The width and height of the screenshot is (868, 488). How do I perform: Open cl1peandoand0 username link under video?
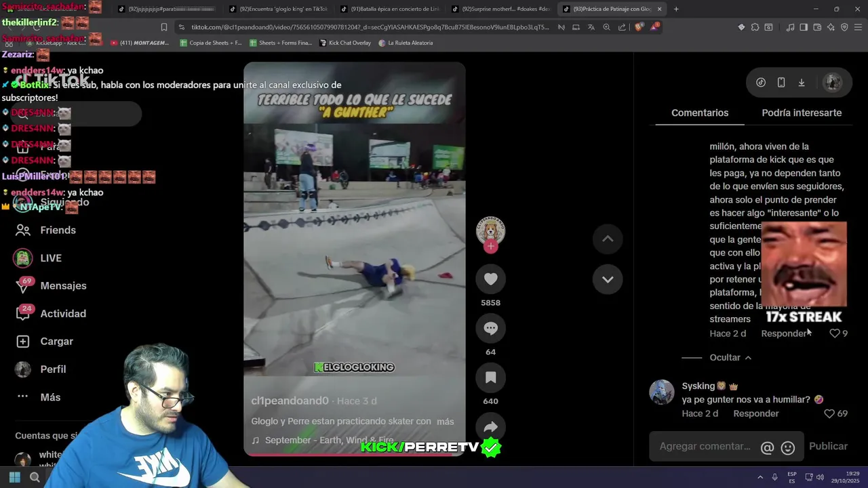290,401
